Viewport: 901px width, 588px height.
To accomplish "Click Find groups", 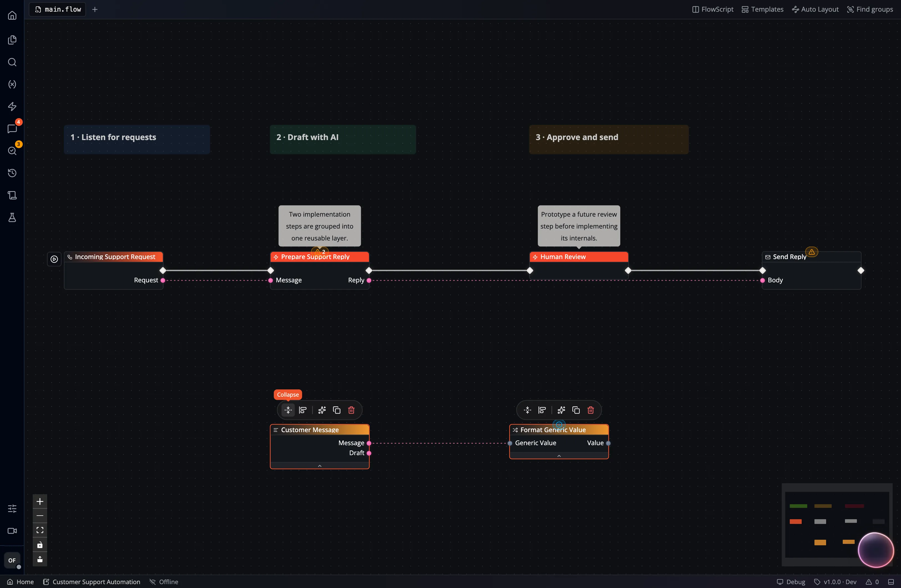I will point(870,9).
